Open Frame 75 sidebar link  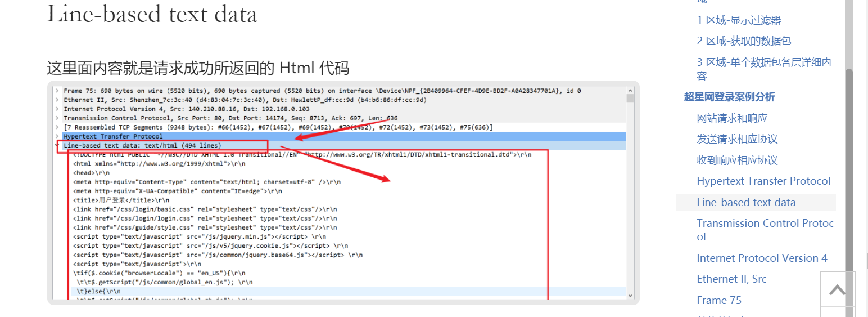coord(719,301)
